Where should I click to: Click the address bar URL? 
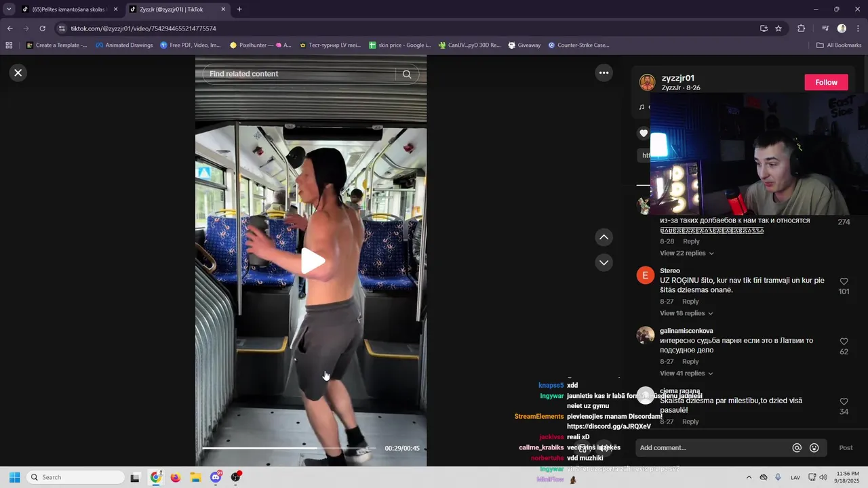(x=144, y=28)
